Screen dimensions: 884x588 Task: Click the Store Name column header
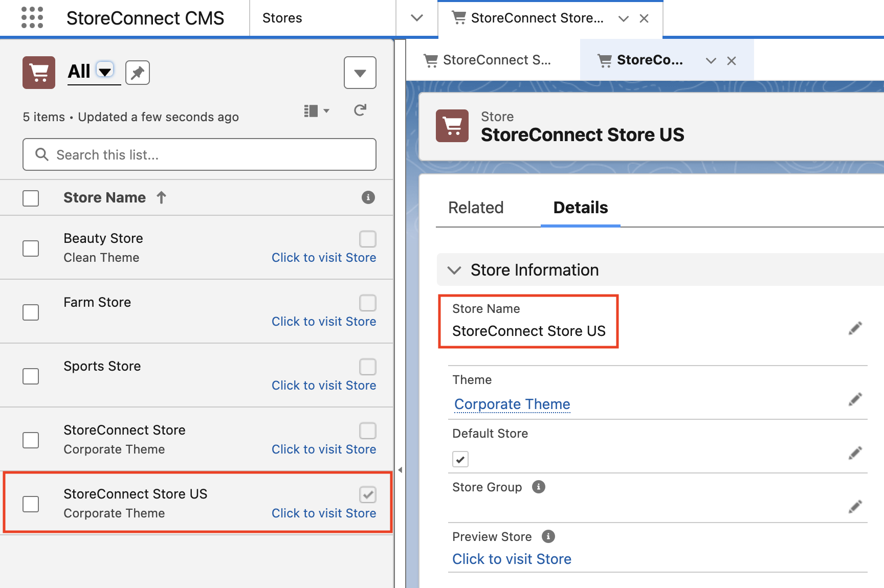tap(105, 197)
